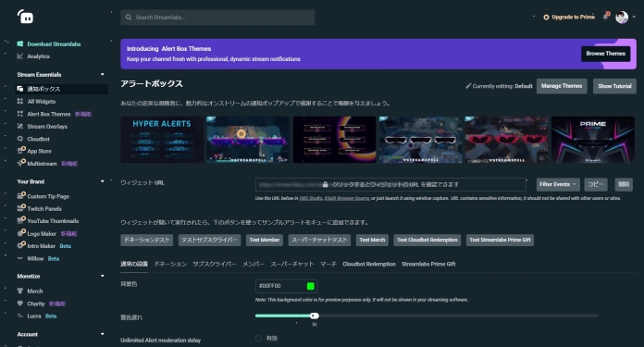The image size is (644, 347).
Task: Click the Lucra icon in sidebar
Action: tap(19, 316)
